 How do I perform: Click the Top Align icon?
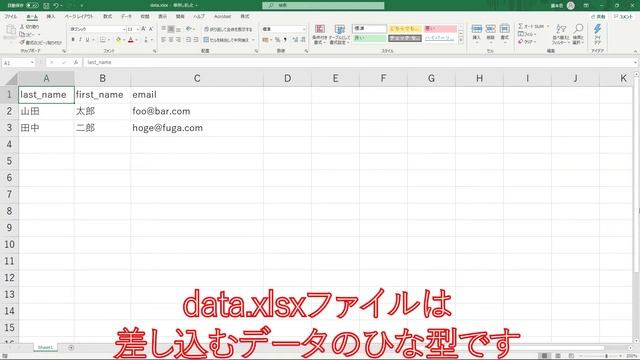coord(164,29)
